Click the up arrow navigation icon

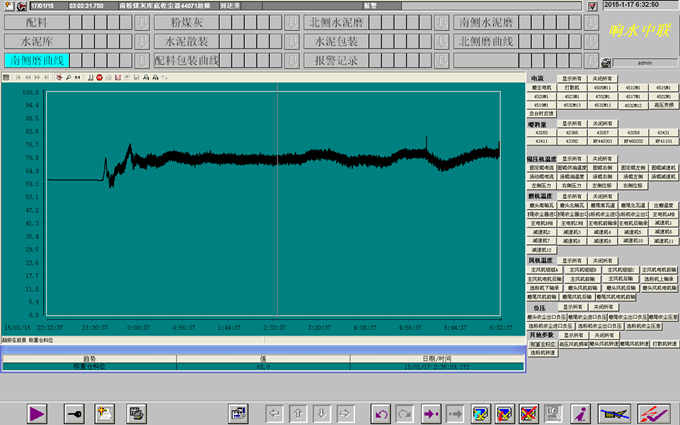click(298, 412)
